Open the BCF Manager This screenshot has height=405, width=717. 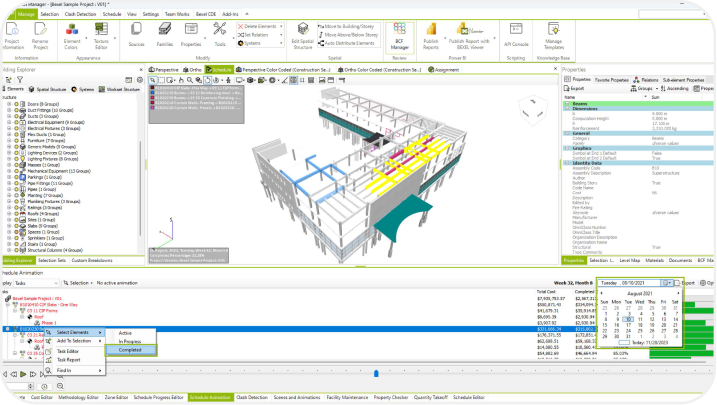pyautogui.click(x=399, y=36)
